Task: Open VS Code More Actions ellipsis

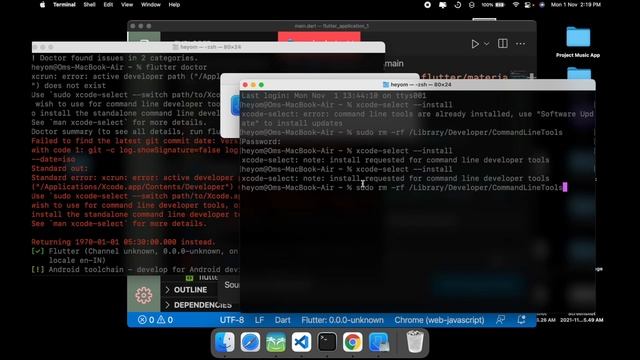Action: 520,44
